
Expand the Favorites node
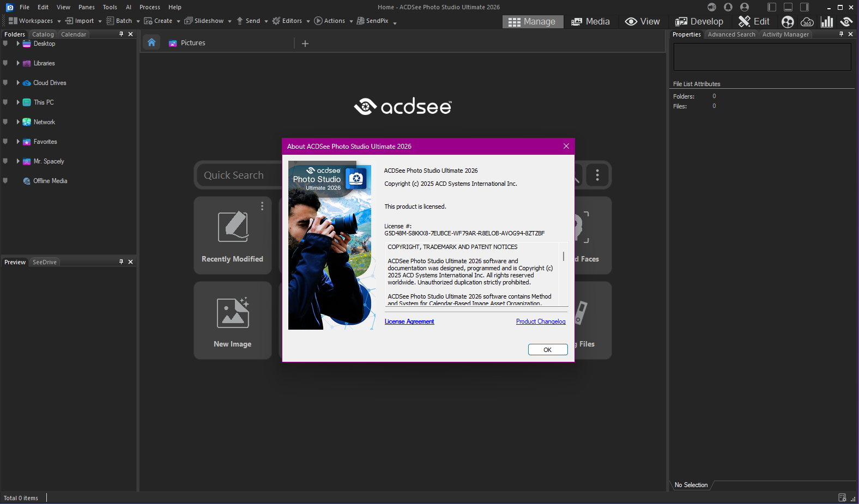point(18,142)
